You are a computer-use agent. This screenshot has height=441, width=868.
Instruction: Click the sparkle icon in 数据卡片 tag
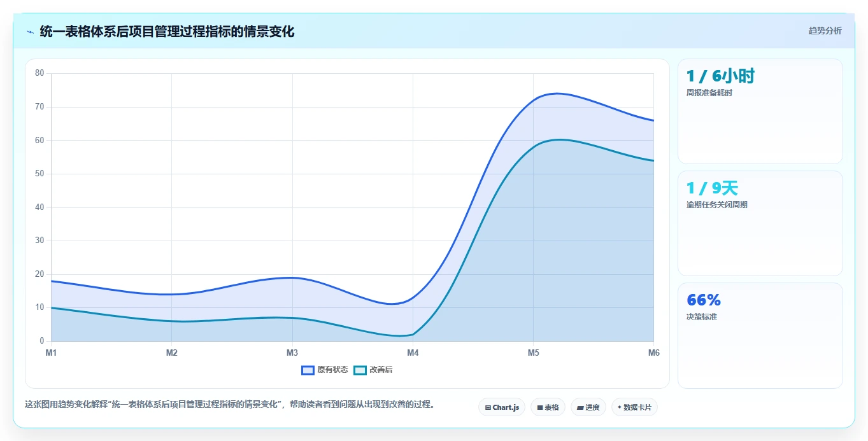tap(620, 407)
